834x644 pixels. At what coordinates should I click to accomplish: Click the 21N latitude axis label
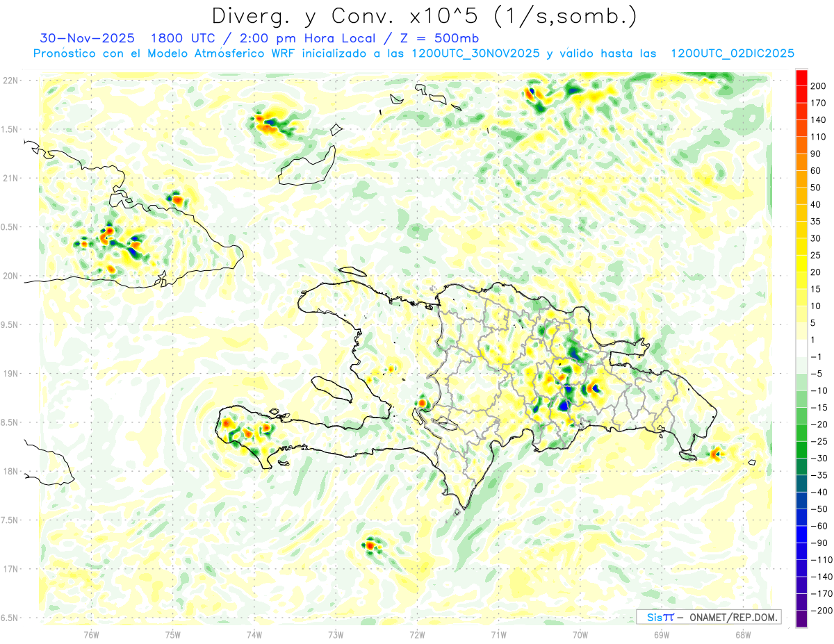(11, 178)
